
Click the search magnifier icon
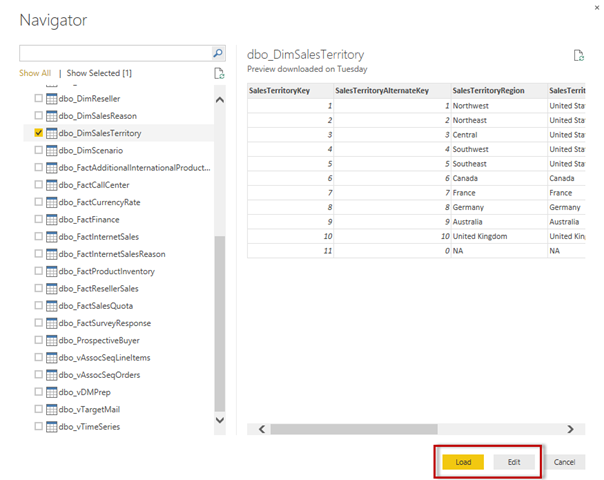(x=218, y=53)
